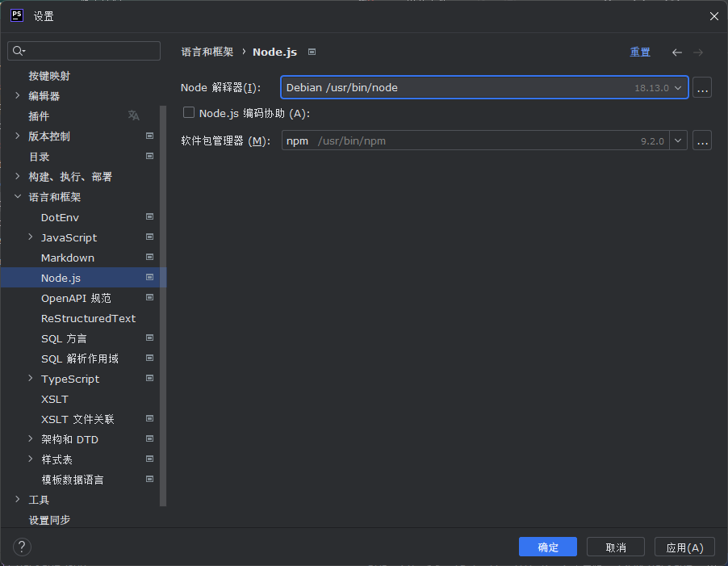Click 语言和框架 in the breadcrumb
Screen dimensions: 728x566
click(207, 52)
